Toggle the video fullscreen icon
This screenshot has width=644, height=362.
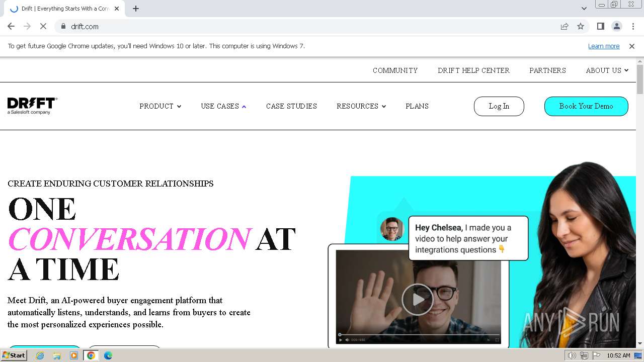pos(497,340)
